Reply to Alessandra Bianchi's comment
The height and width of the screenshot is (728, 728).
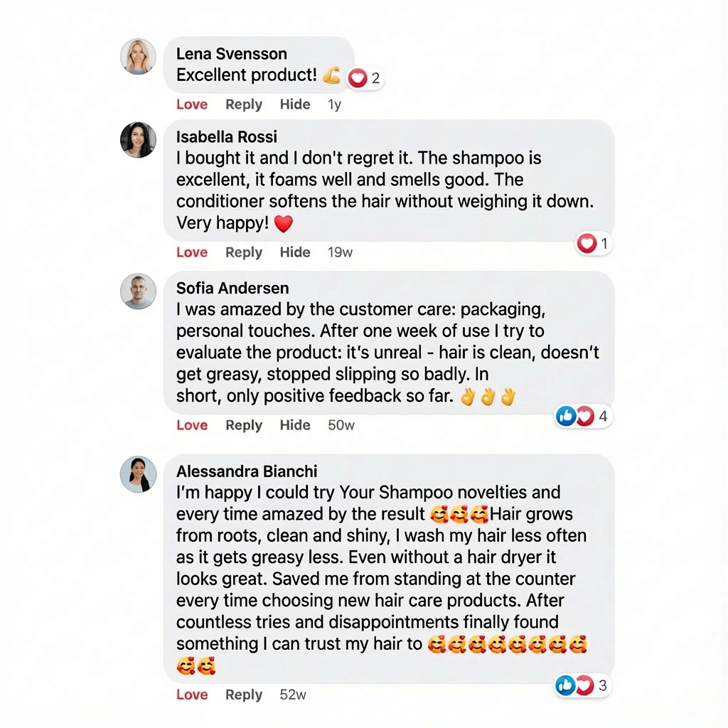244,695
